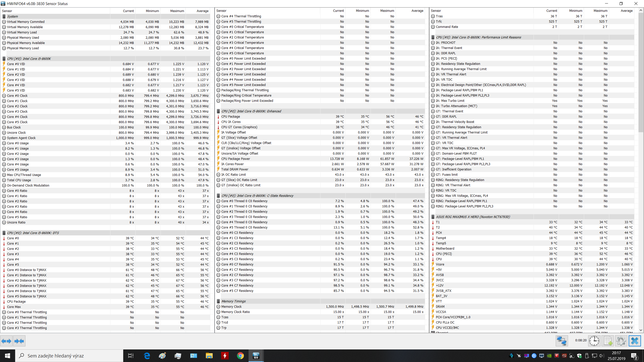This screenshot has width=644, height=362.
Task: Collapse Performance Limit Reasons group header
Action: [478, 37]
